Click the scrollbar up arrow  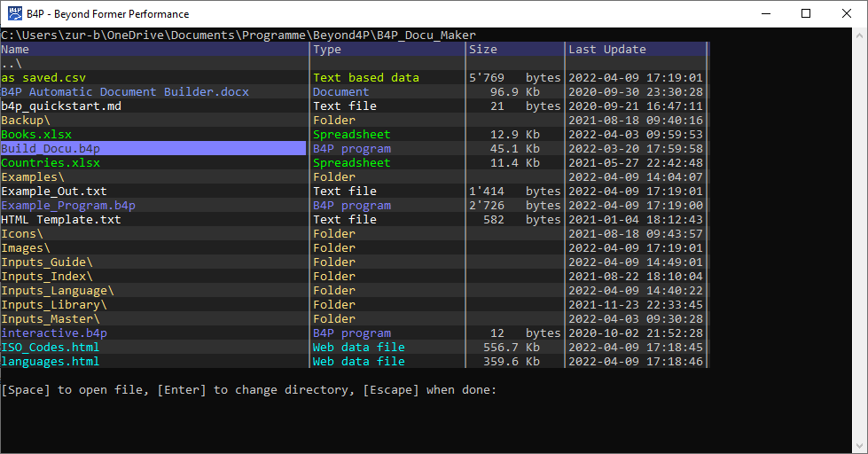[x=860, y=35]
